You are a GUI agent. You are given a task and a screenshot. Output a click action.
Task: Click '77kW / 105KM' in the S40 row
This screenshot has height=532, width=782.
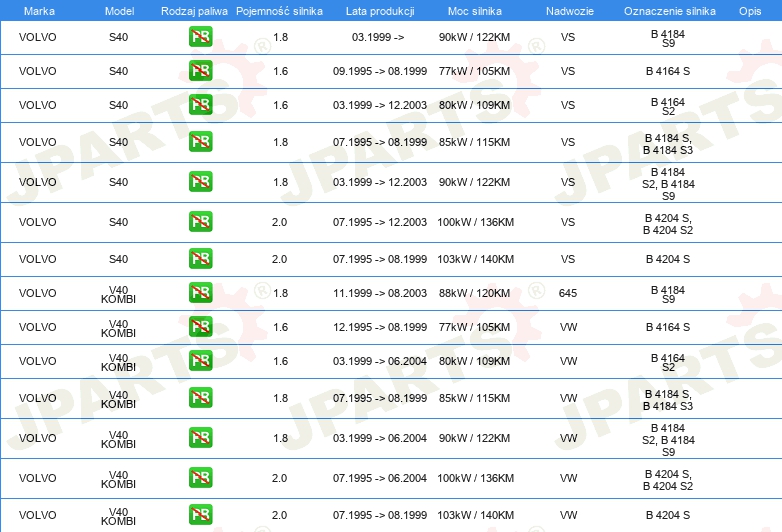click(x=474, y=71)
